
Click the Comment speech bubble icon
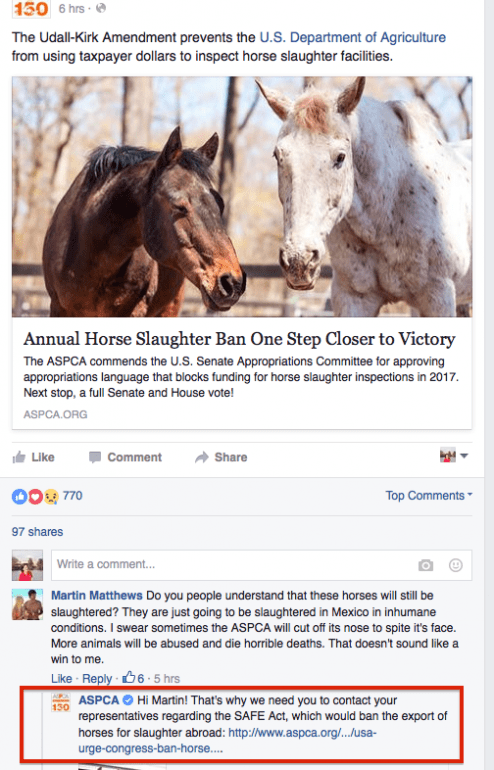[95, 457]
